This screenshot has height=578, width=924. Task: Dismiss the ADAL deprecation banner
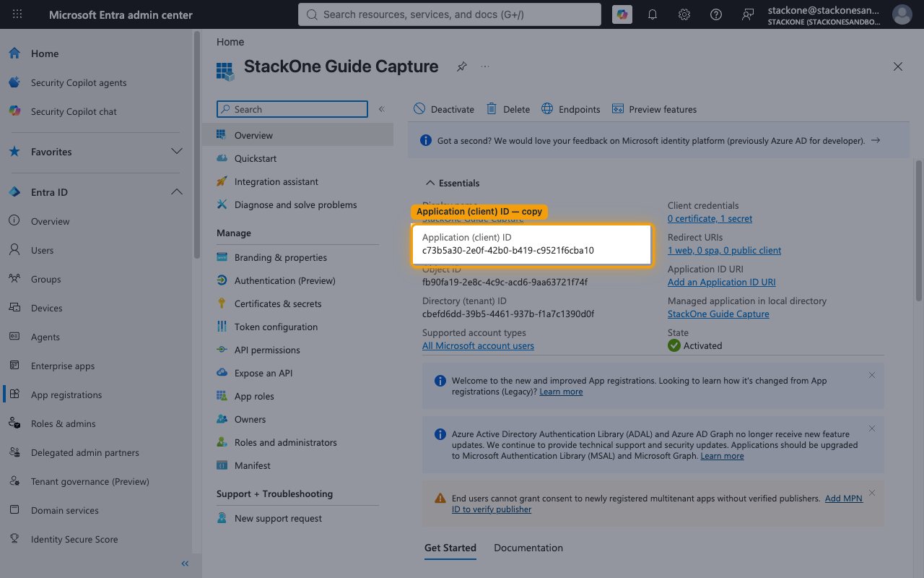(x=871, y=428)
